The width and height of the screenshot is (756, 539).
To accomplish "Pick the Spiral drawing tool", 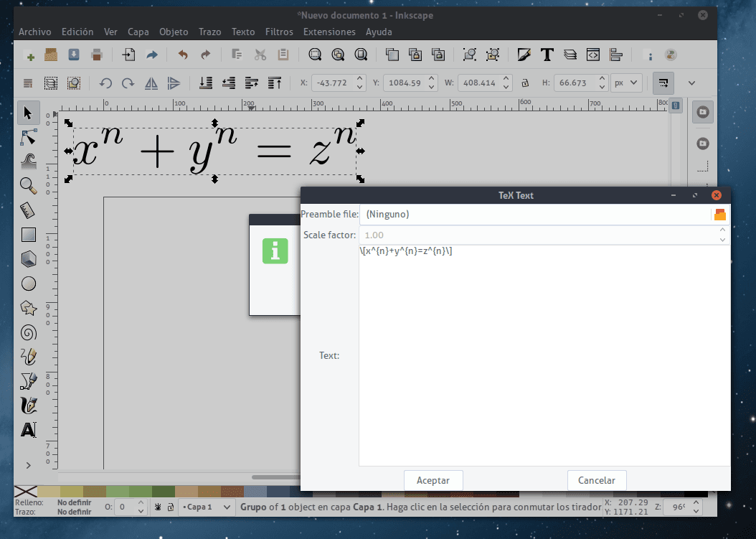I will [x=29, y=332].
